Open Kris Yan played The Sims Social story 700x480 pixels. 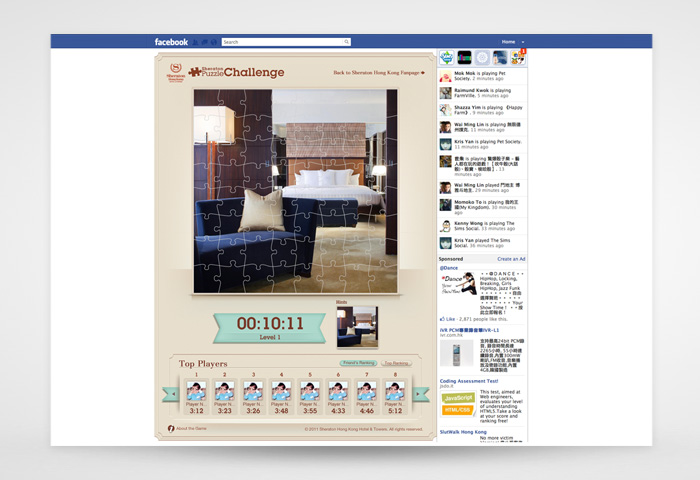click(482, 243)
